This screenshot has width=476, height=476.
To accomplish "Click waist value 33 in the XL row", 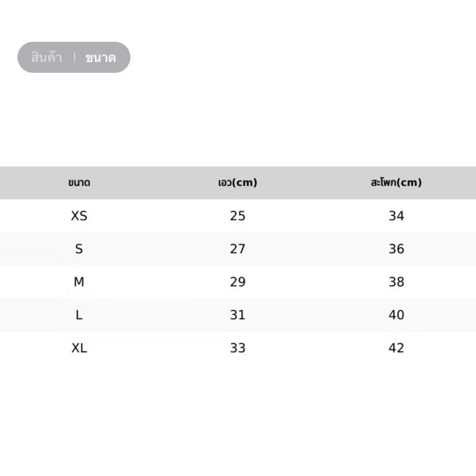I will (238, 348).
